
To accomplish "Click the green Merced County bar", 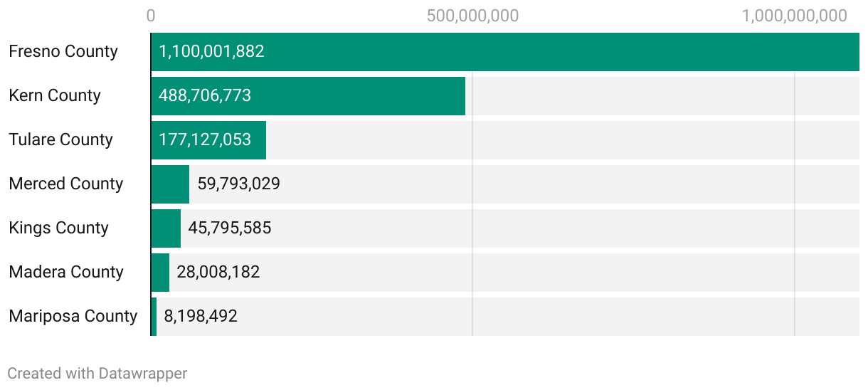I will pos(170,184).
